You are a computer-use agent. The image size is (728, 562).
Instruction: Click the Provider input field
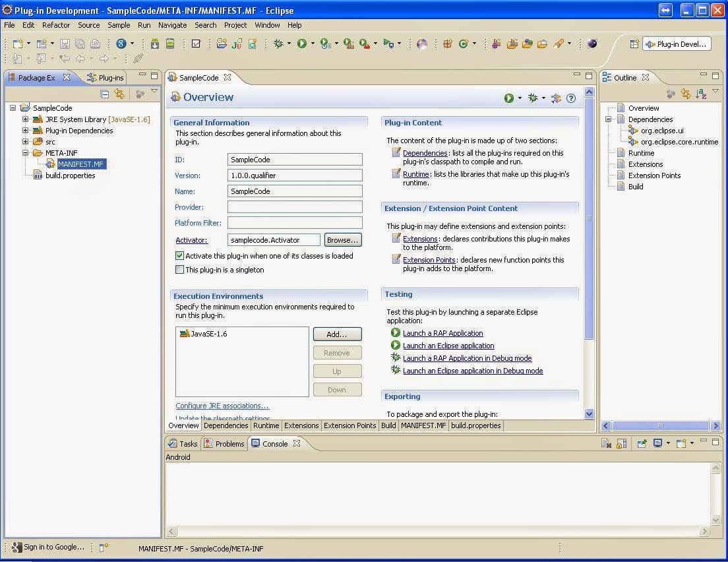point(295,206)
